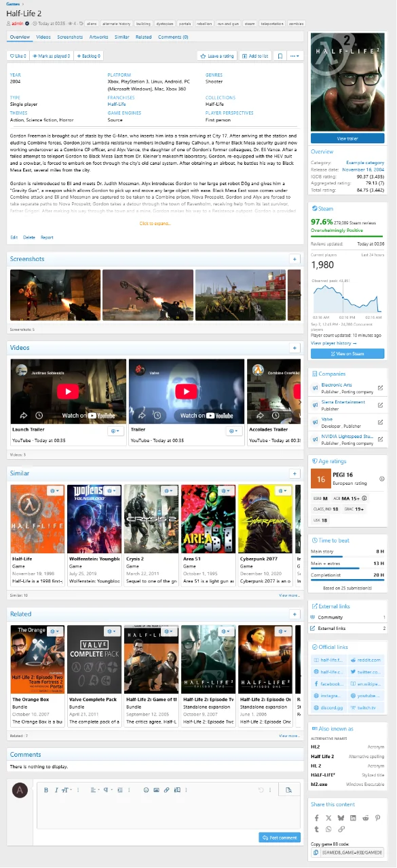Open gear dropdown on Launch Trailer video
This screenshot has width=397, height=868.
tap(115, 431)
